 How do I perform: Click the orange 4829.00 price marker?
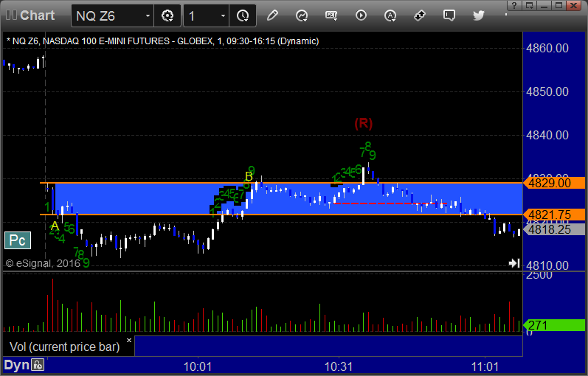pyautogui.click(x=554, y=184)
